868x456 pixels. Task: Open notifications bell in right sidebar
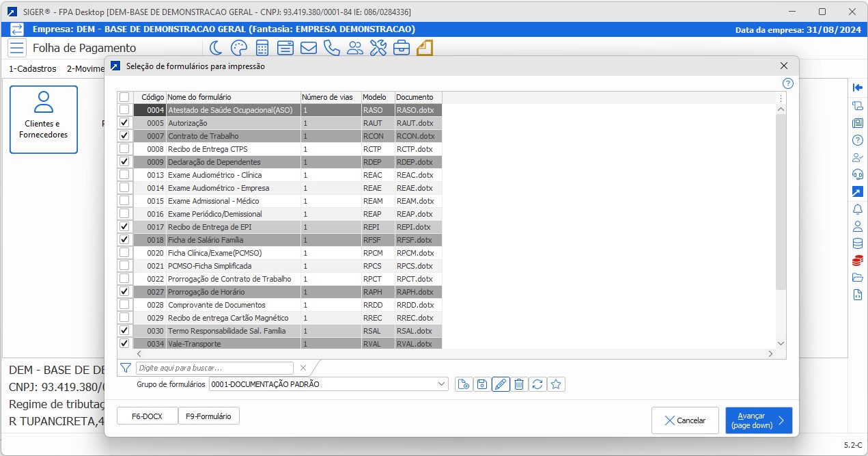858,209
